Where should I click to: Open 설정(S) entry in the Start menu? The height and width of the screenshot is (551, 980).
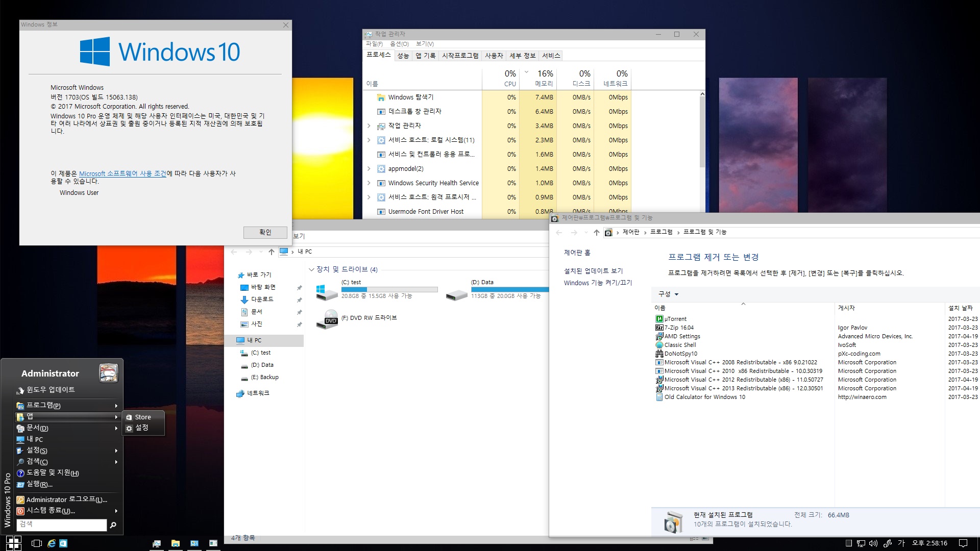(x=66, y=450)
